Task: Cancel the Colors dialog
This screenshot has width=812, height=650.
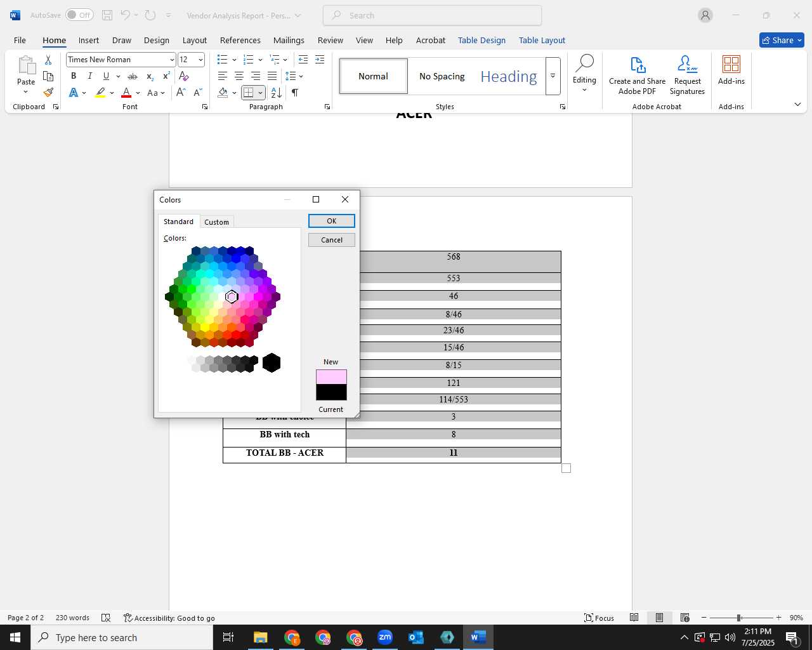Action: click(x=332, y=240)
